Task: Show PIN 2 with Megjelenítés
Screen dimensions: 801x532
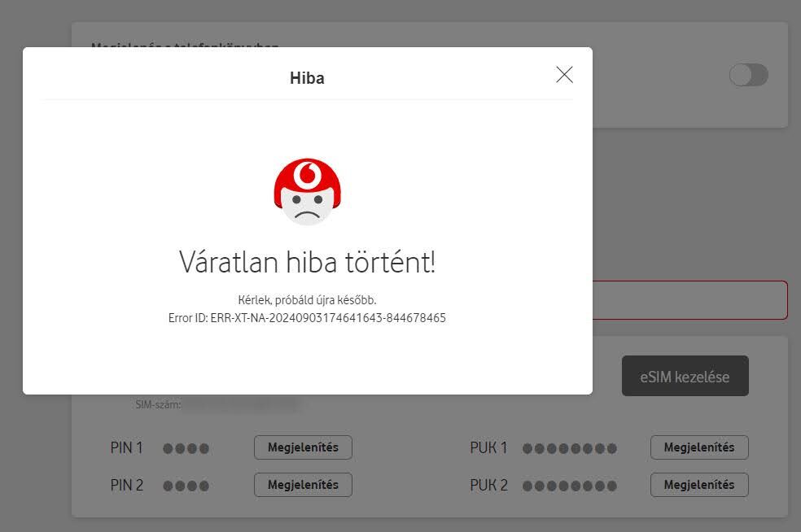Action: (303, 485)
